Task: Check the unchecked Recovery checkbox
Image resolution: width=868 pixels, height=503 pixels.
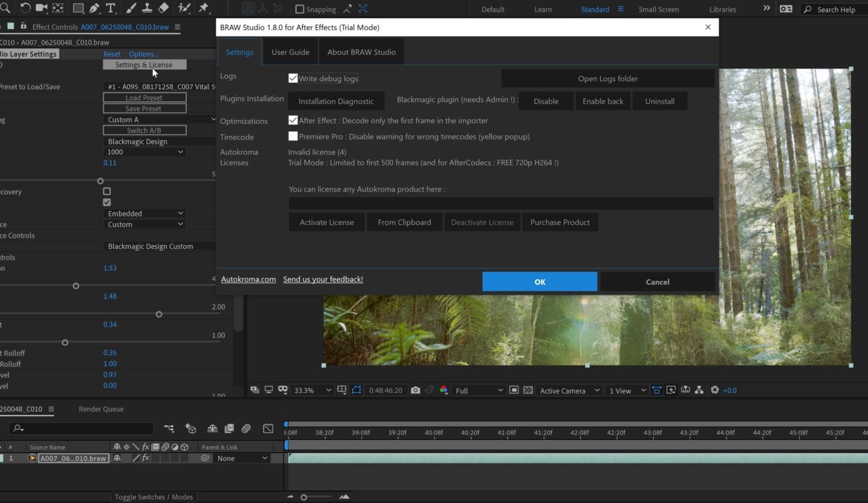Action: pos(107,191)
